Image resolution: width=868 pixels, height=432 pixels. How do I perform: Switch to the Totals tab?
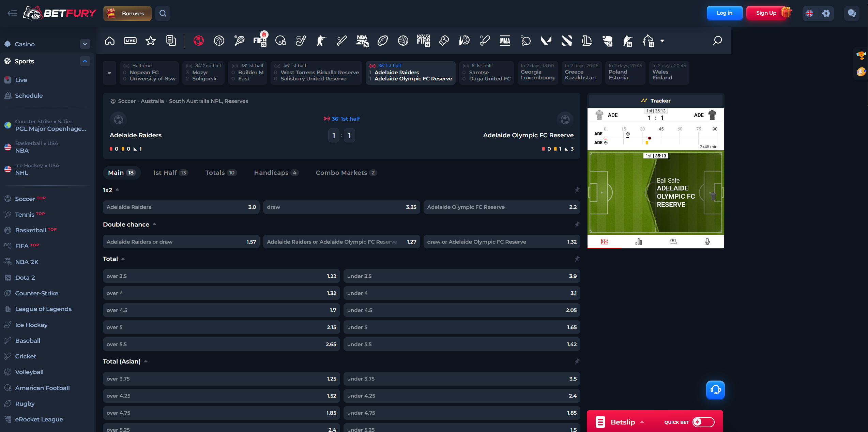221,173
